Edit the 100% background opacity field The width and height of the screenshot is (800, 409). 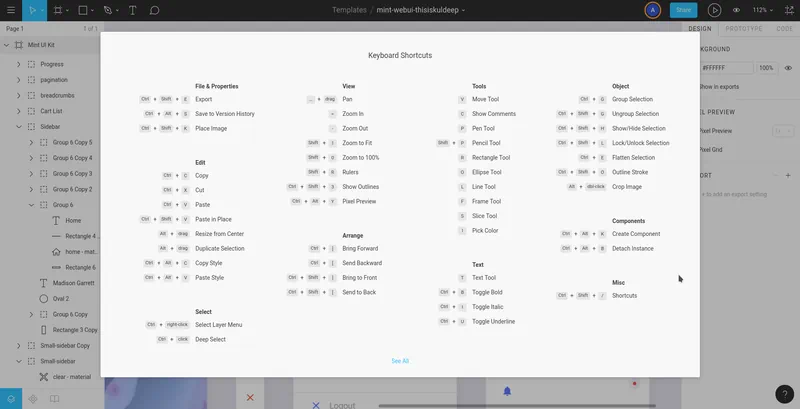coord(767,68)
